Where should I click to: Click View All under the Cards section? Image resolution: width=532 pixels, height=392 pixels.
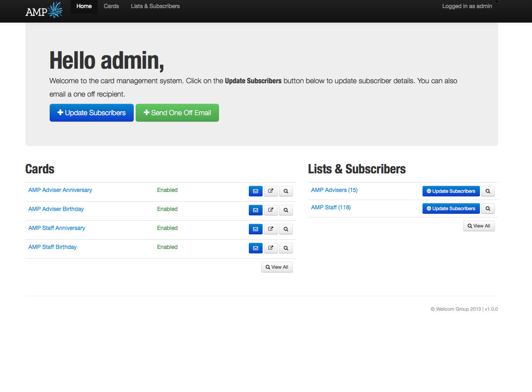coord(277,267)
